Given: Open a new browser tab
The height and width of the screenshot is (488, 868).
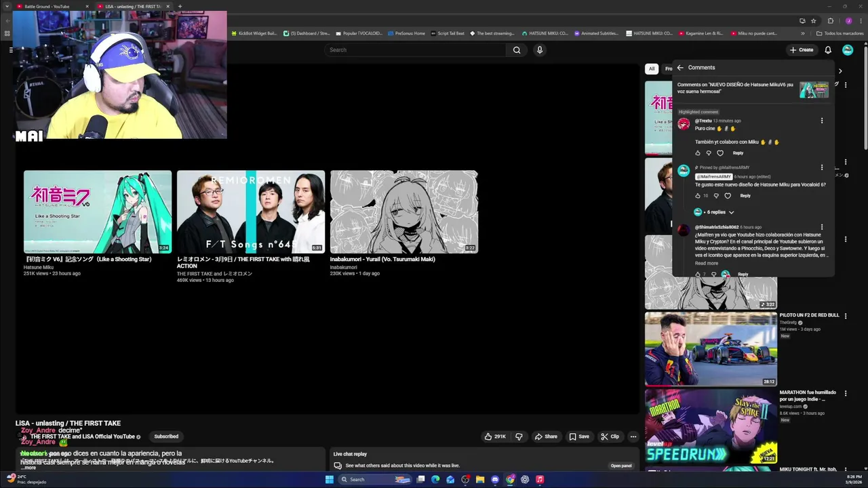Looking at the screenshot, I should pyautogui.click(x=180, y=6).
